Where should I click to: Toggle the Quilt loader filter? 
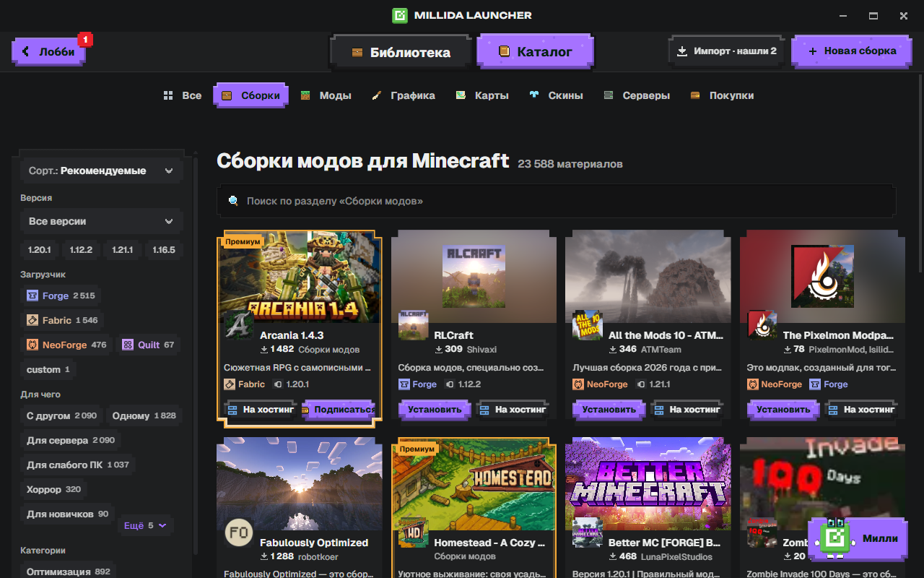tap(148, 345)
